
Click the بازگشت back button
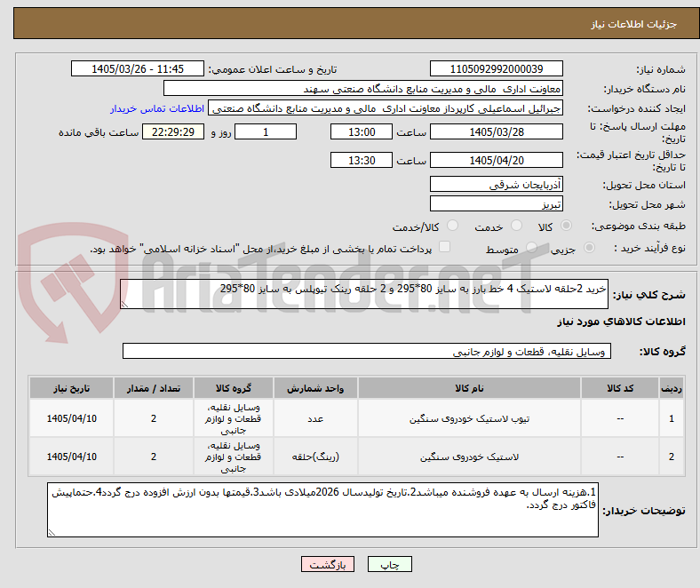click(328, 564)
